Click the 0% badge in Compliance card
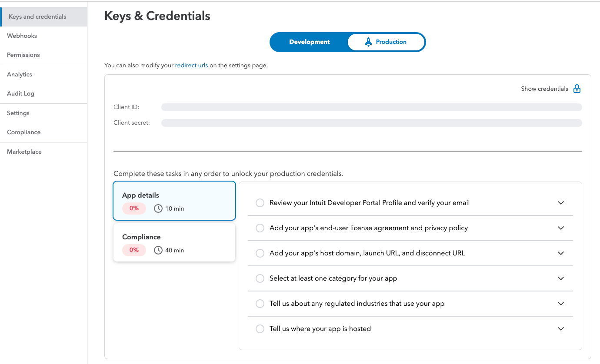This screenshot has height=364, width=600. 134,250
